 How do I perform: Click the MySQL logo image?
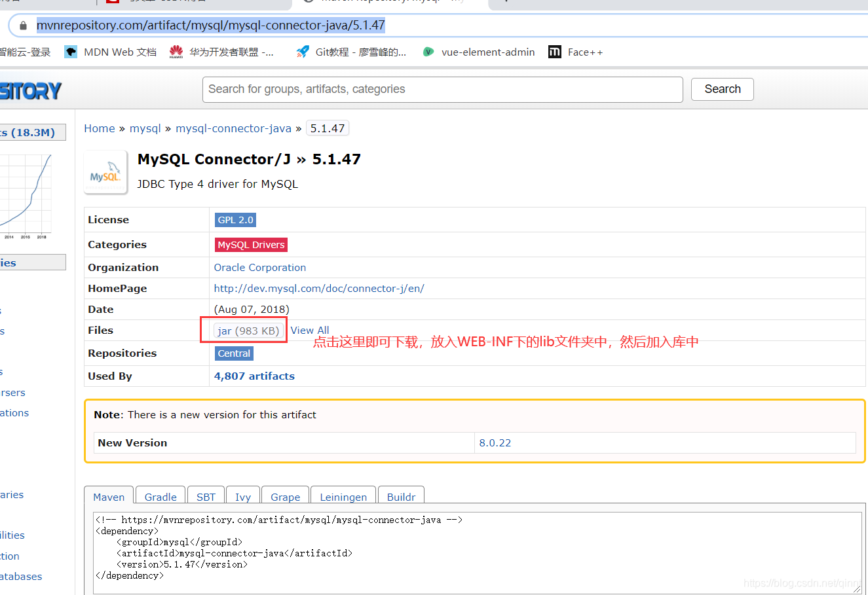[x=105, y=171]
